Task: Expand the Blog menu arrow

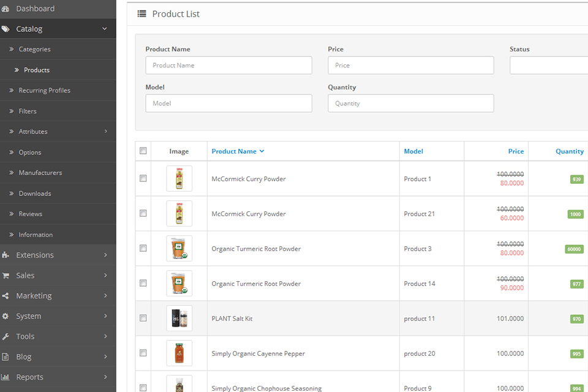Action: point(106,356)
